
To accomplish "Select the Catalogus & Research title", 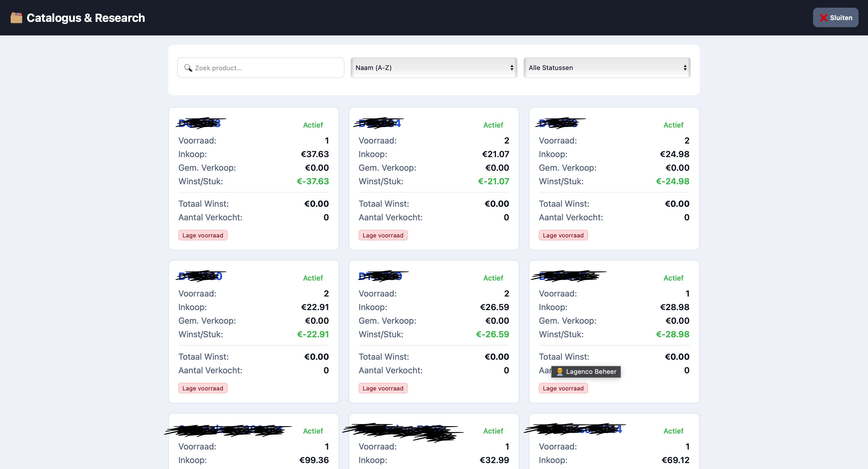I will 86,17.
